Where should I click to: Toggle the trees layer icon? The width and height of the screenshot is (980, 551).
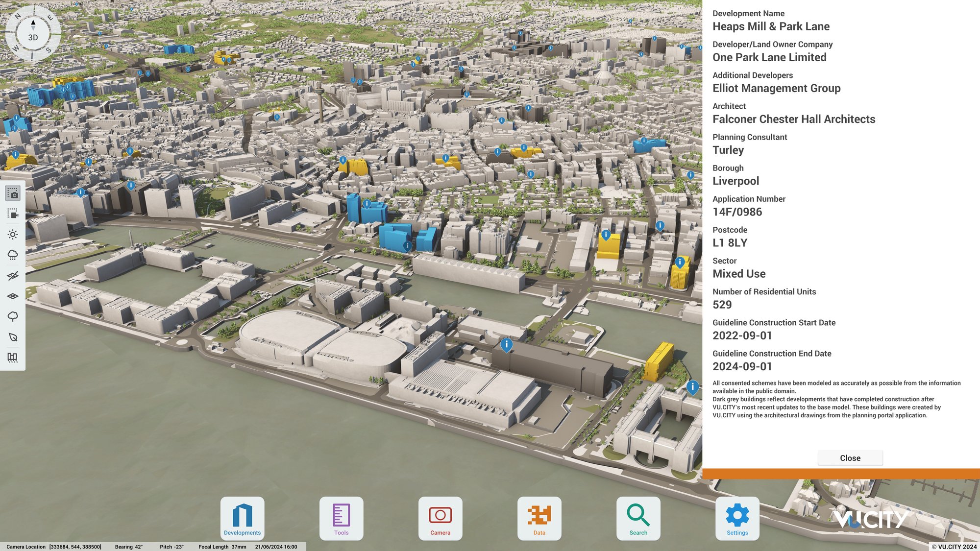13,316
